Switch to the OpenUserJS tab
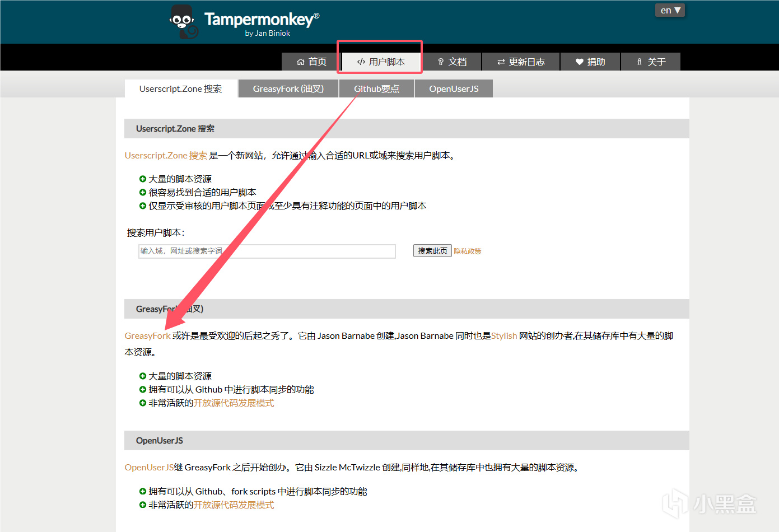The width and height of the screenshot is (779, 532). coord(454,88)
